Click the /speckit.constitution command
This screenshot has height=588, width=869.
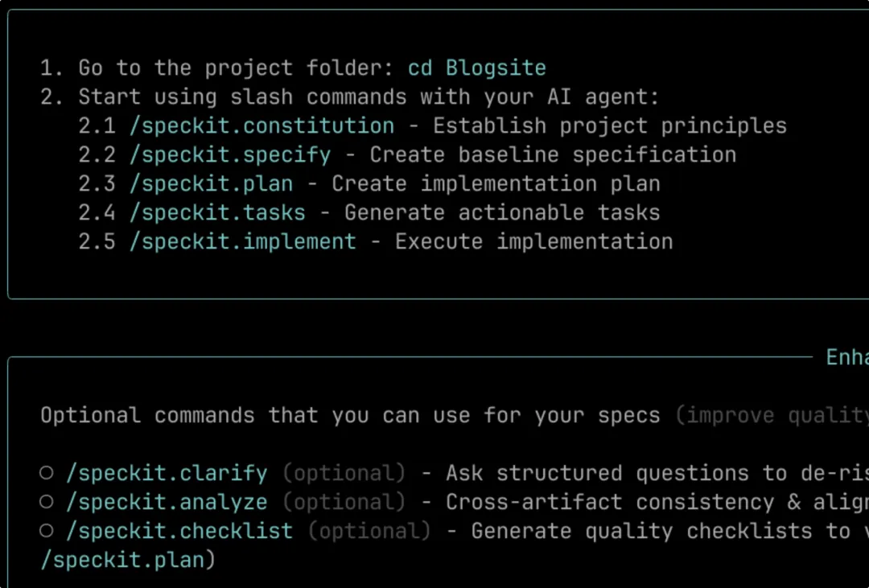click(x=262, y=126)
